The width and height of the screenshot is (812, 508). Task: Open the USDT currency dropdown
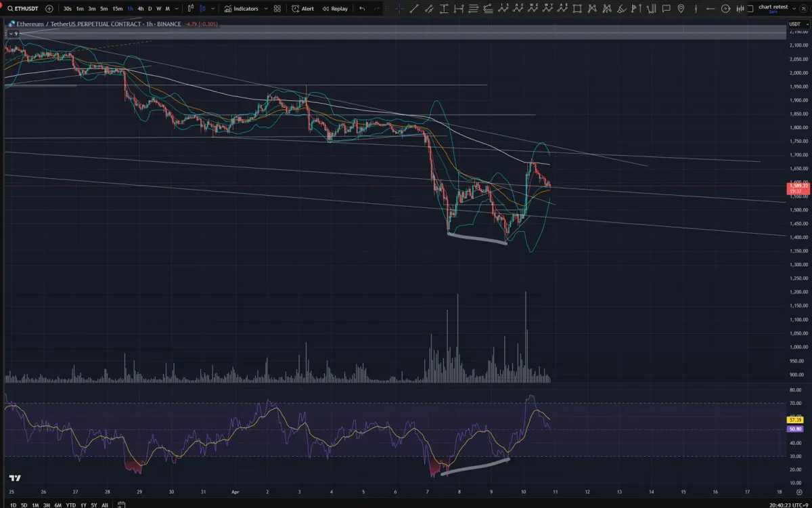coord(798,24)
